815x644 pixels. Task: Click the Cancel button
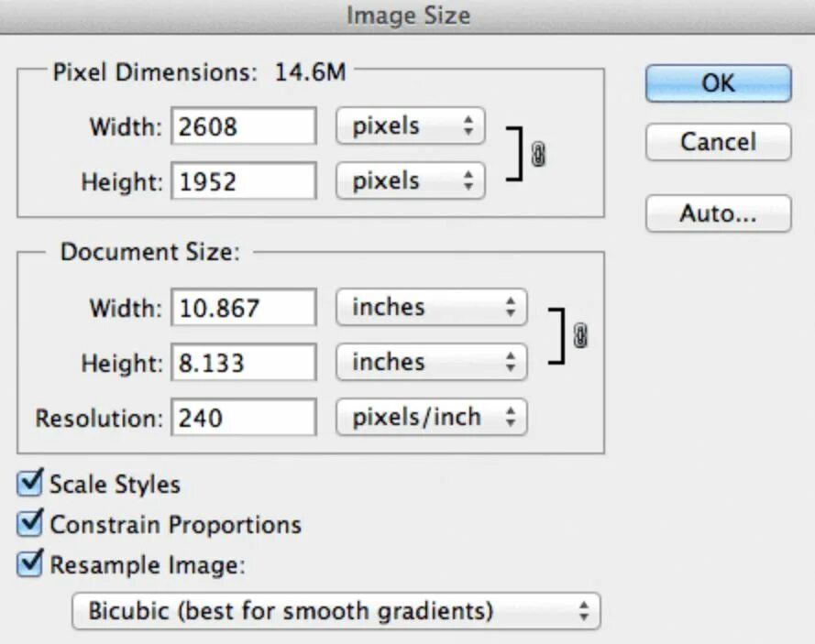point(718,142)
